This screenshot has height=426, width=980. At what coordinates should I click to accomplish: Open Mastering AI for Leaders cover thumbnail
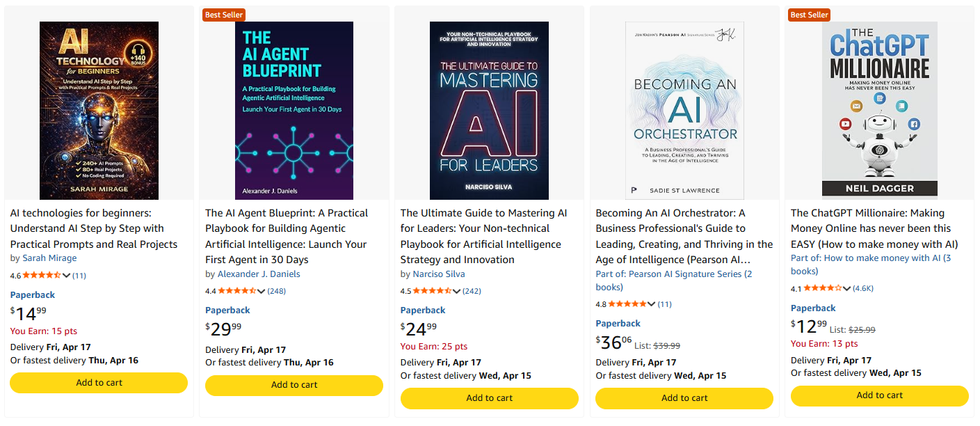(x=489, y=110)
